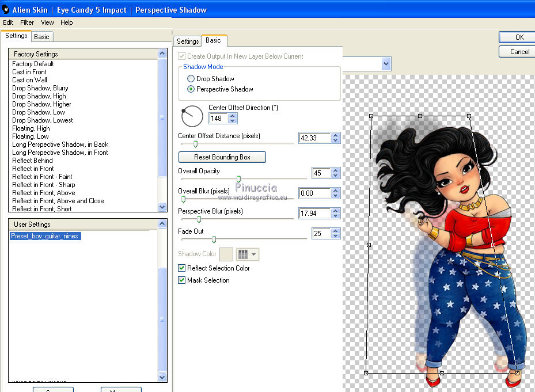Click the Reset Bounding Box button
The width and height of the screenshot is (535, 392).
point(222,157)
